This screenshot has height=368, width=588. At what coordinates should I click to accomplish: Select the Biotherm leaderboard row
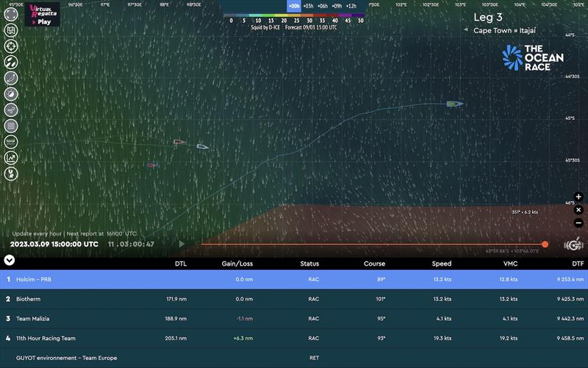(294, 300)
